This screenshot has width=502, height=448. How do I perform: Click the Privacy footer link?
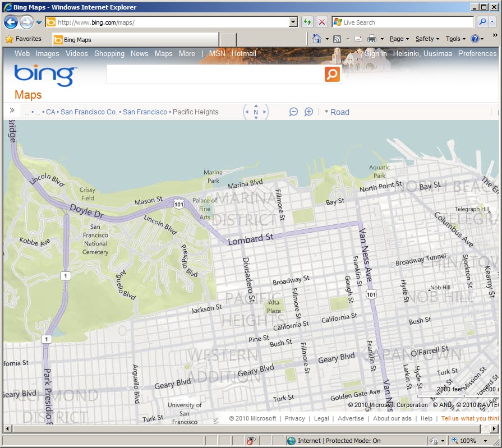click(294, 418)
